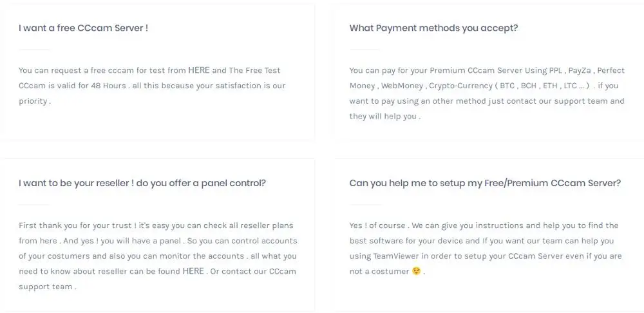This screenshot has width=644, height=313.
Task: Click the 'Can you help me to setup' heading
Action: pos(485,183)
